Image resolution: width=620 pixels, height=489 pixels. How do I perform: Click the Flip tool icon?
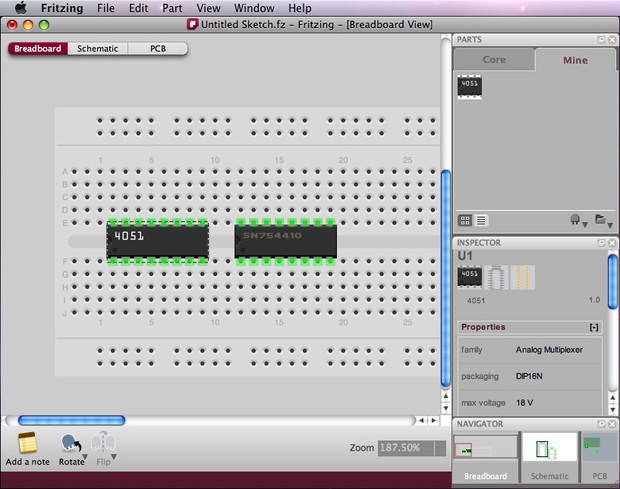pos(103,442)
